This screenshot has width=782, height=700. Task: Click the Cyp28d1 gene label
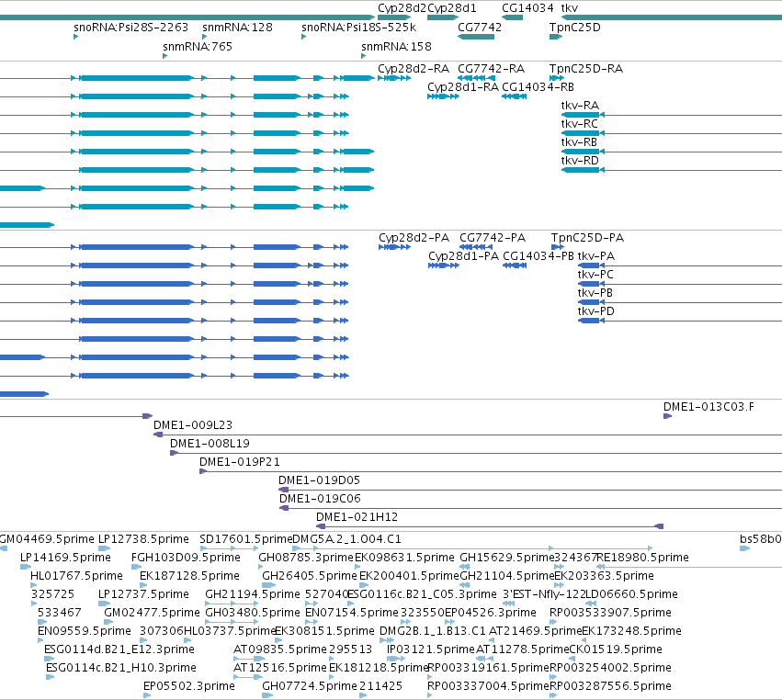click(x=452, y=8)
